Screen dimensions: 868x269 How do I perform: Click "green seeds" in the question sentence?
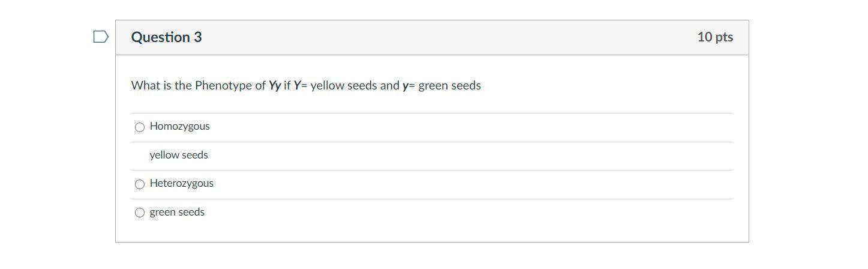[x=449, y=85]
